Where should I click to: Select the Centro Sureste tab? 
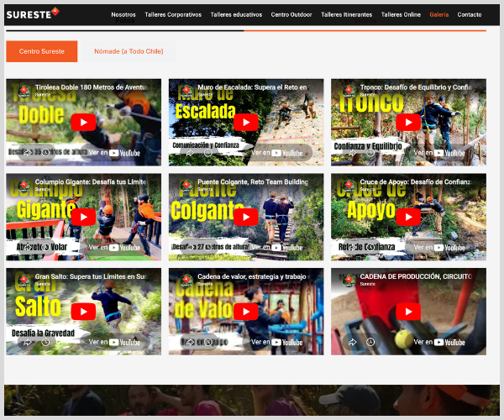click(x=41, y=51)
